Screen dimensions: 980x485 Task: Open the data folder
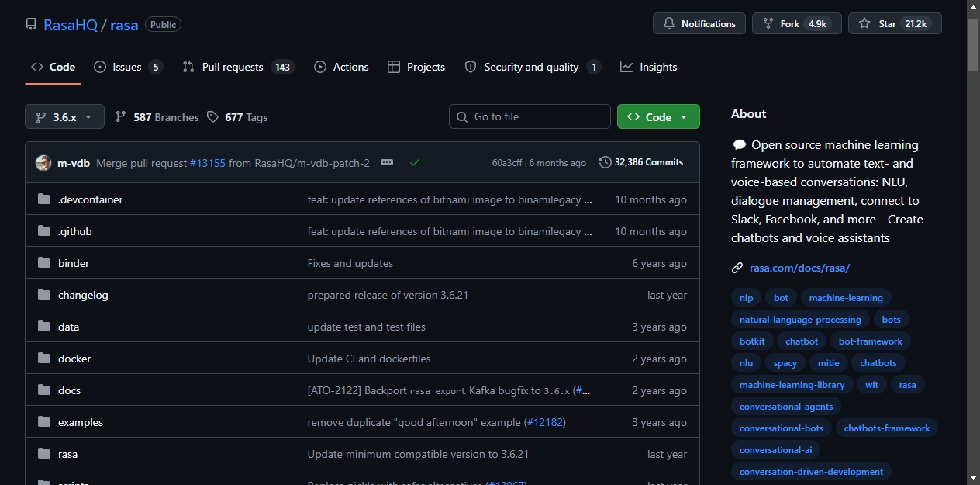[x=68, y=327]
